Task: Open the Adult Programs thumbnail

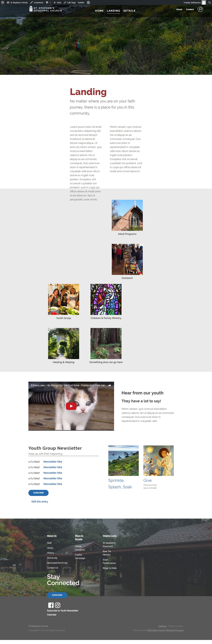Action: [x=127, y=215]
